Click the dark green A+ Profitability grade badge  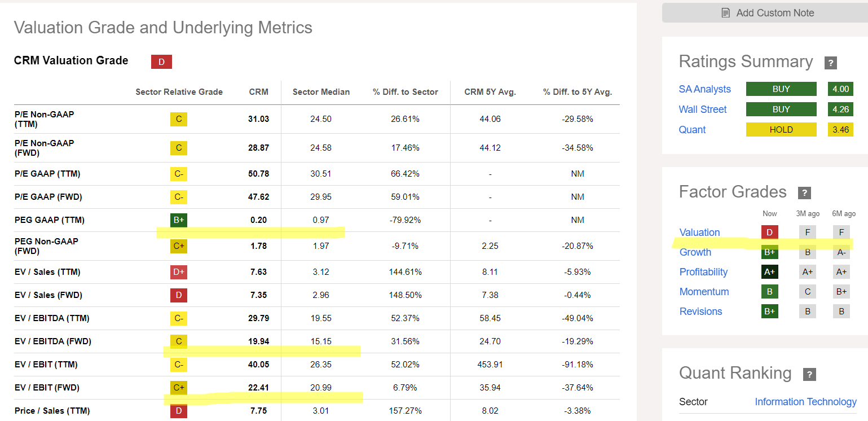tap(769, 272)
